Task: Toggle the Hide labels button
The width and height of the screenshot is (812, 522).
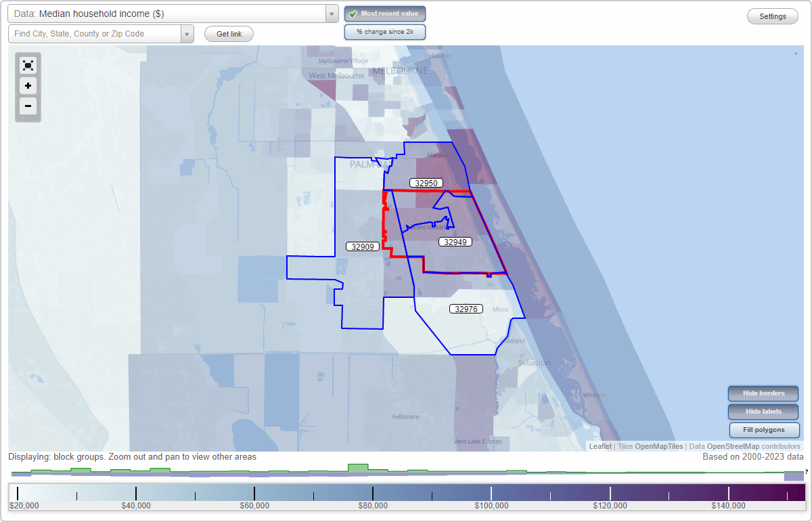Action: tap(764, 412)
